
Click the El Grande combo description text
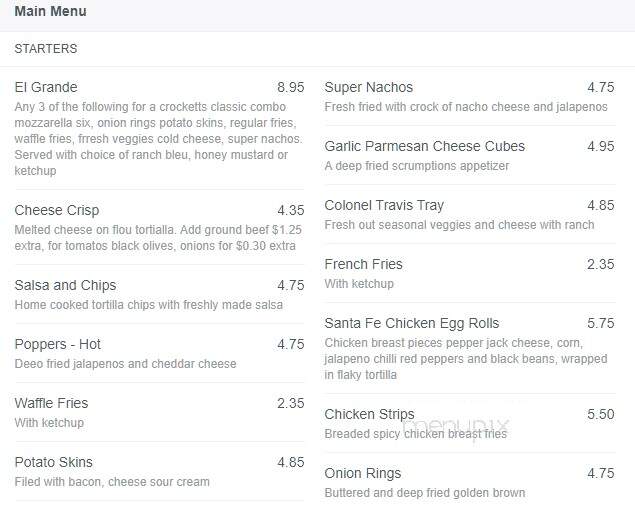159,138
